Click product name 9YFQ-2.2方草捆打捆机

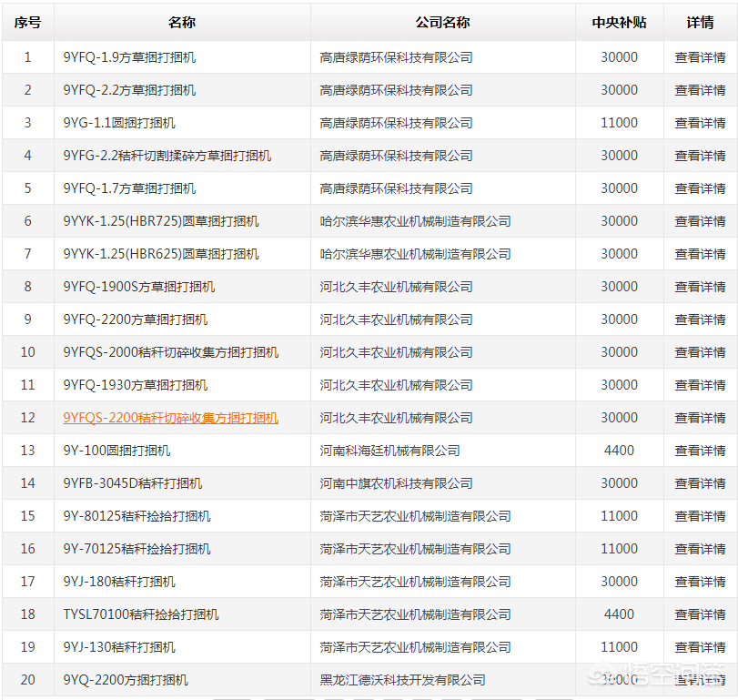click(x=129, y=90)
